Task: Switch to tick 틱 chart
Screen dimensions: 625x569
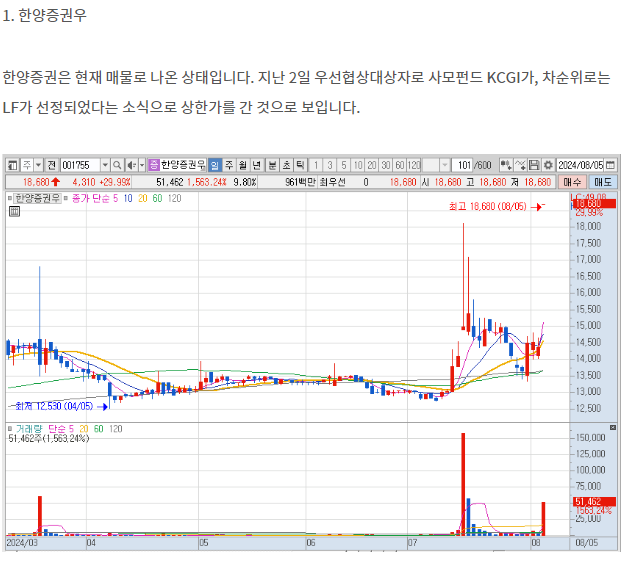Action: tap(300, 165)
